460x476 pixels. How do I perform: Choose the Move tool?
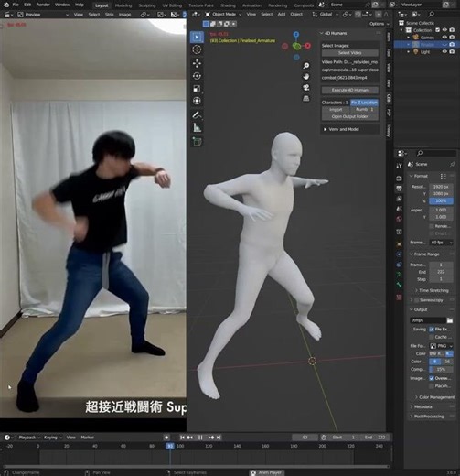pos(197,63)
